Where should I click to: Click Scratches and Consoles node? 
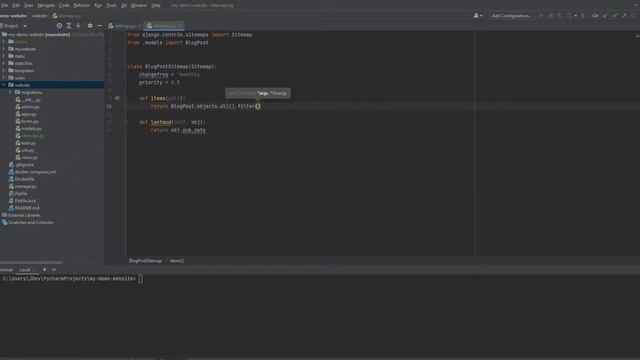(27, 222)
